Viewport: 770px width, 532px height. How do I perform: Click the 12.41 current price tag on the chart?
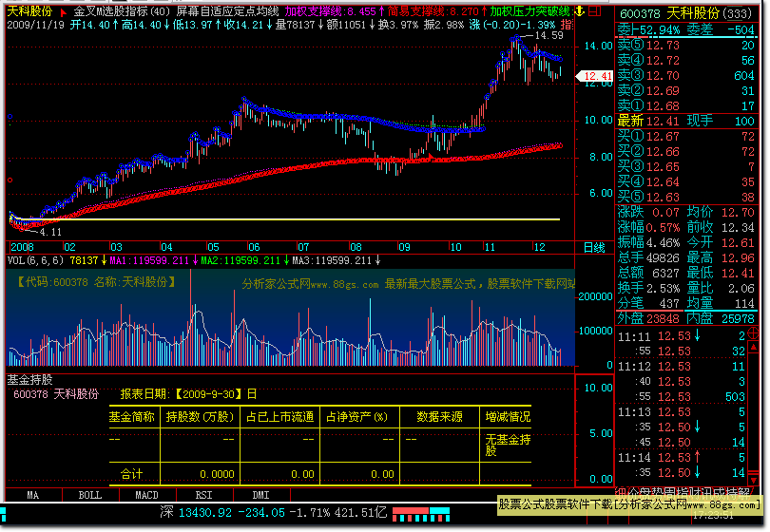pyautogui.click(x=596, y=76)
